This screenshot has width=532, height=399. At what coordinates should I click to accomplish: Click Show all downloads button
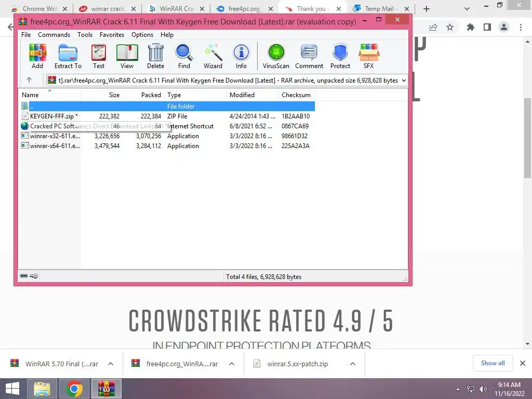point(493,363)
